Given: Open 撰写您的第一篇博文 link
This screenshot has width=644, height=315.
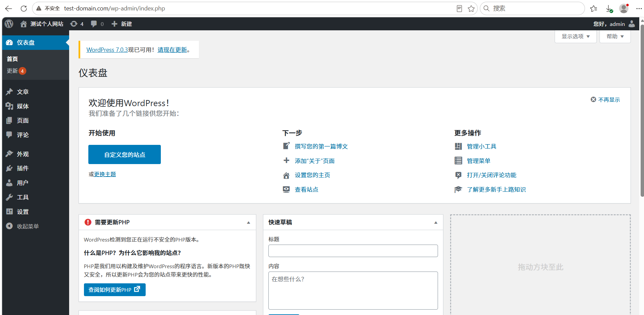Looking at the screenshot, I should click(x=321, y=146).
